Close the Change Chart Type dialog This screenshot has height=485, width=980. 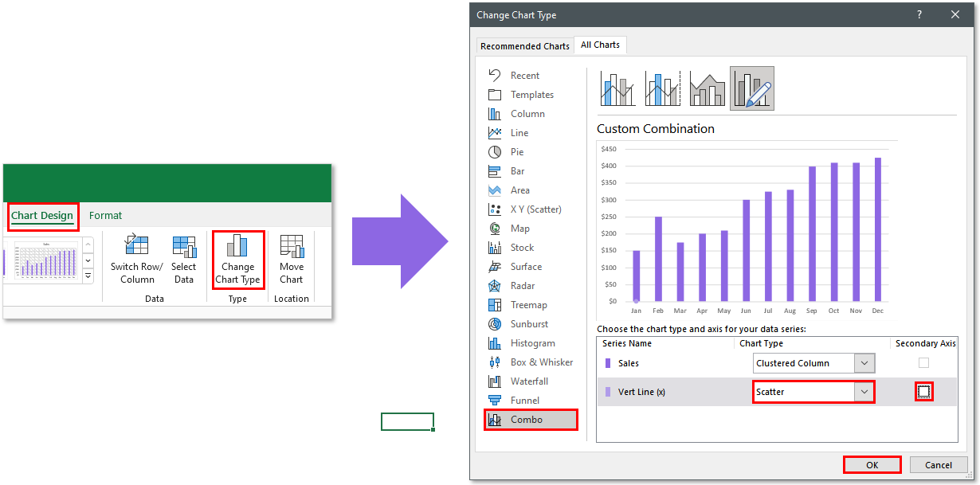tap(955, 14)
